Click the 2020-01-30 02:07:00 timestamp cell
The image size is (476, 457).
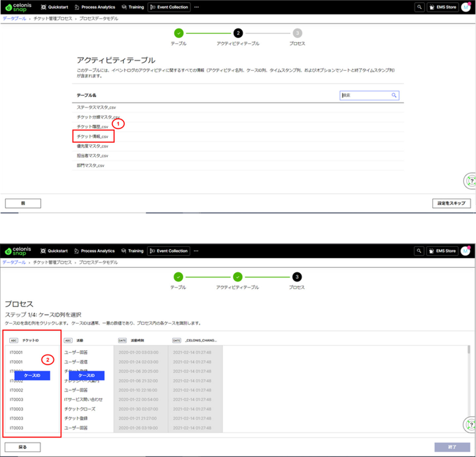[139, 409]
